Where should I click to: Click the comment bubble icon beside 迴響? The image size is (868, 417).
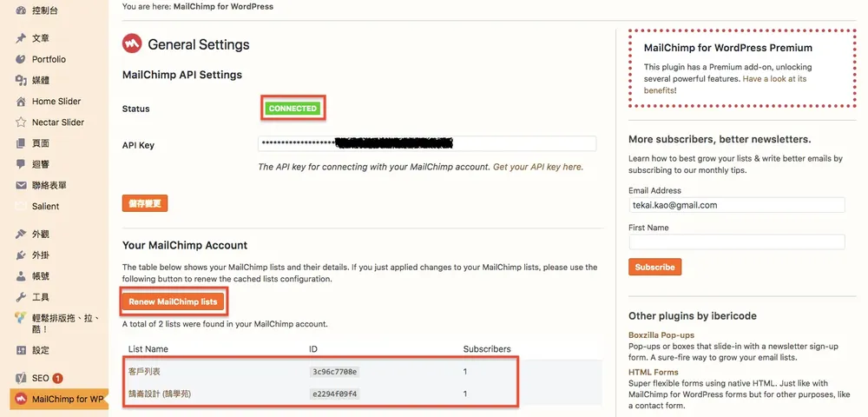tap(21, 164)
